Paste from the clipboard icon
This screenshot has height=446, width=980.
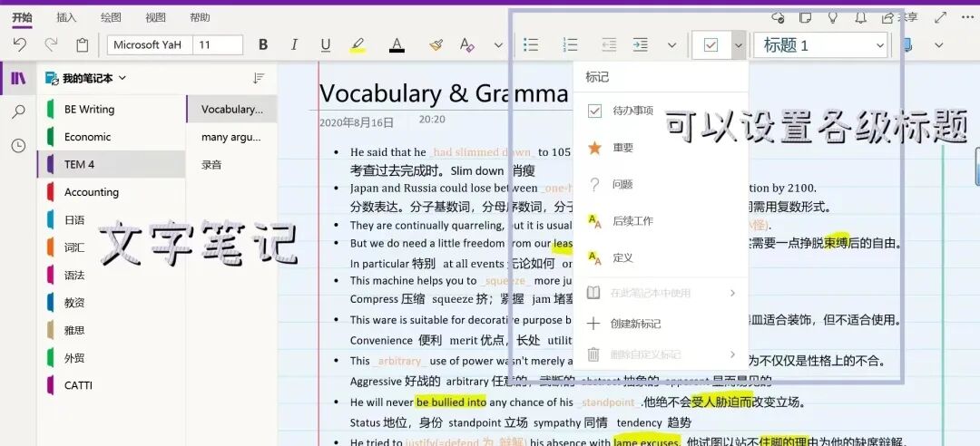click(82, 45)
